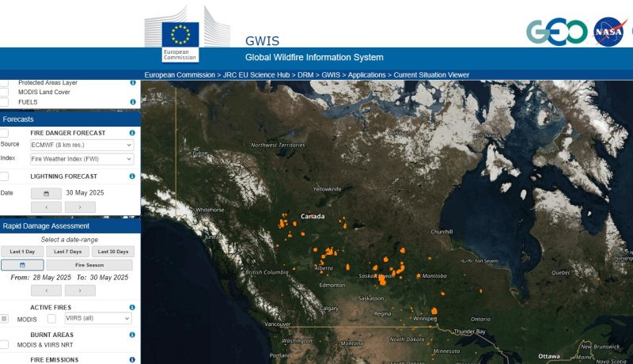This screenshot has height=364, width=633.
Task: Click GWIS site title text
Action: [262, 41]
